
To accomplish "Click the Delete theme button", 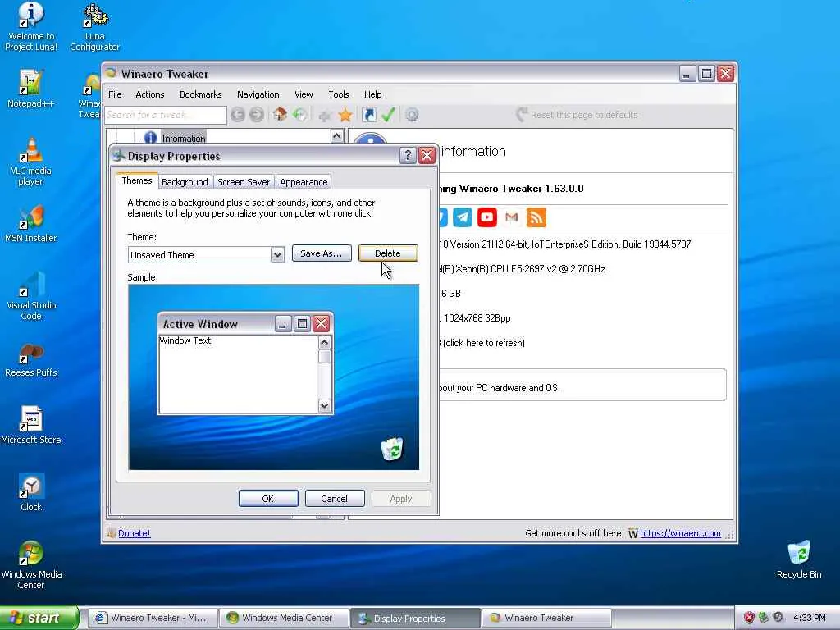I will 388,253.
